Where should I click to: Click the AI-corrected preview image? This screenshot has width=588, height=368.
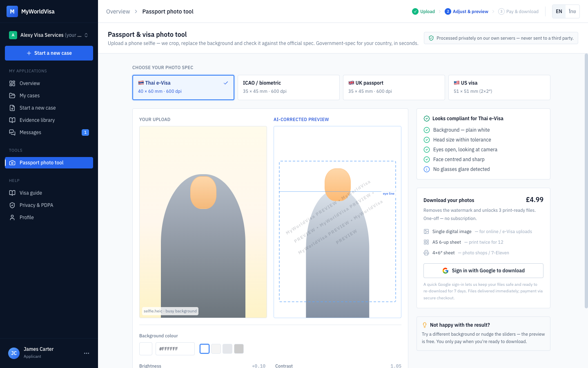click(x=337, y=222)
